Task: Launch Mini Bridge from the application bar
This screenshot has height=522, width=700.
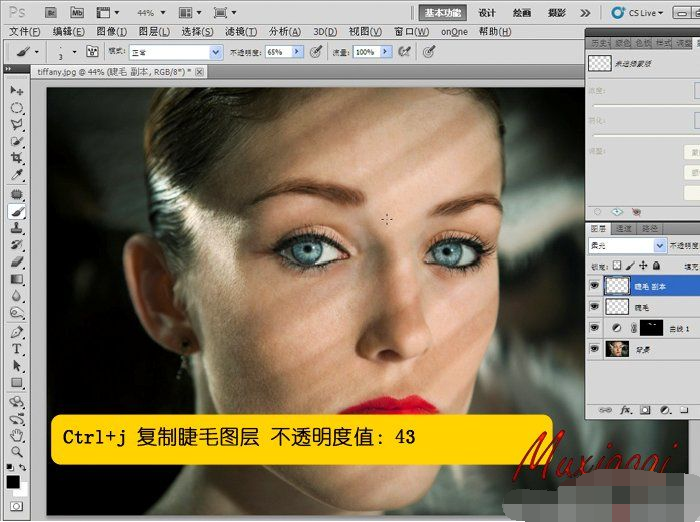Action: pos(77,13)
